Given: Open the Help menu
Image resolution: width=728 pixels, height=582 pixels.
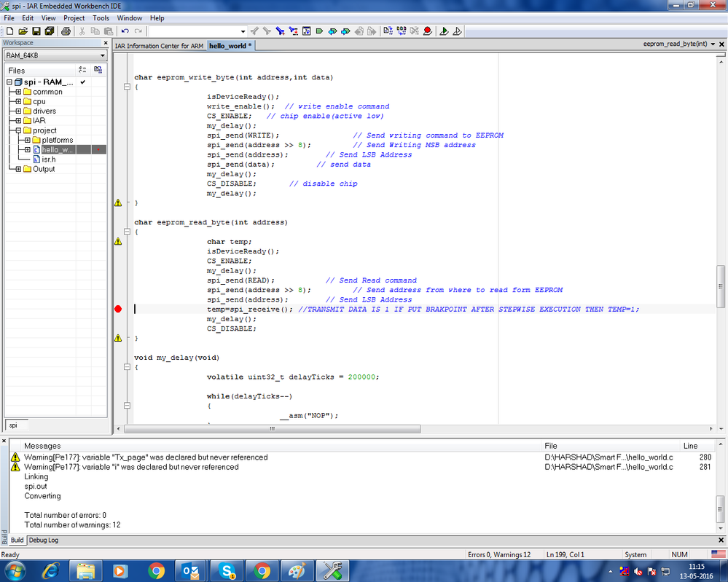Looking at the screenshot, I should [157, 18].
